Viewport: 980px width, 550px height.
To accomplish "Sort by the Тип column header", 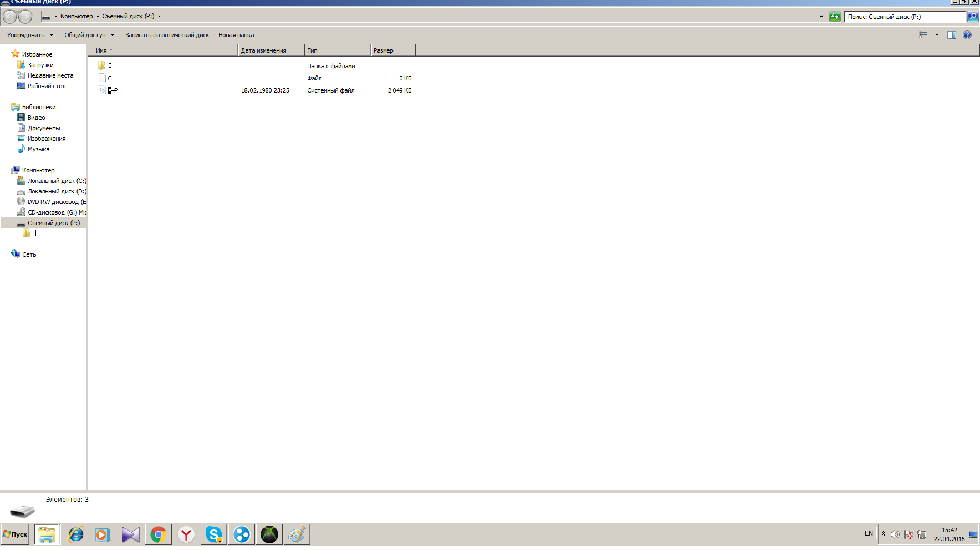I will [338, 50].
